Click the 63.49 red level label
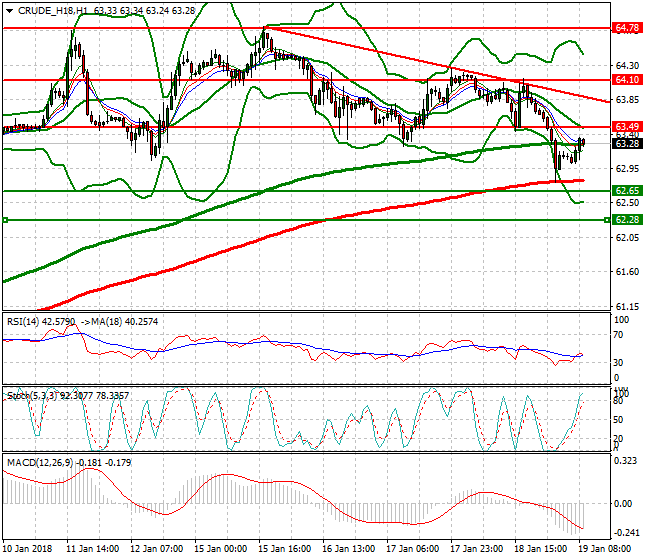This screenshot has height=560, width=650. 627,126
